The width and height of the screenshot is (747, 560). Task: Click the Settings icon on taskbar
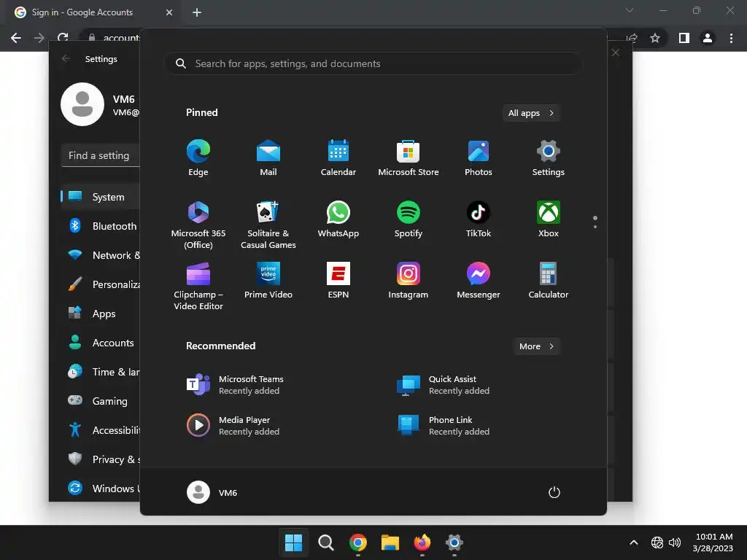point(454,542)
